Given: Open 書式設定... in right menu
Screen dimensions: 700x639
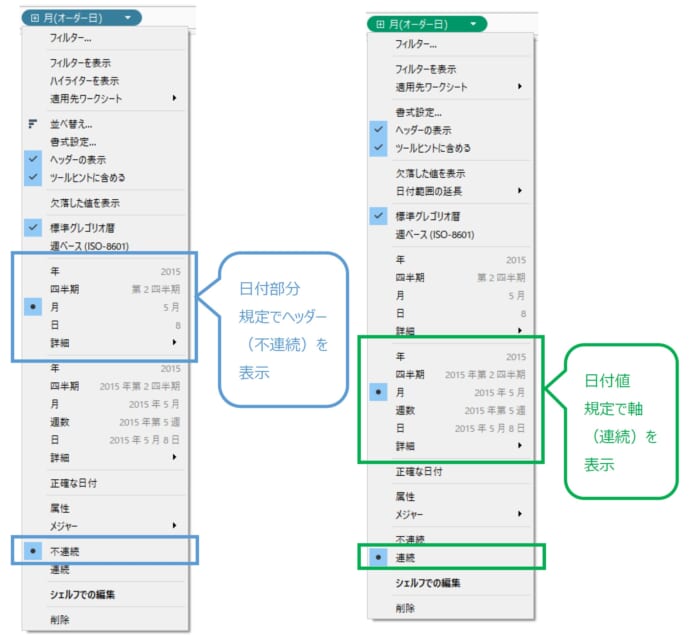Looking at the screenshot, I should pos(450,113).
